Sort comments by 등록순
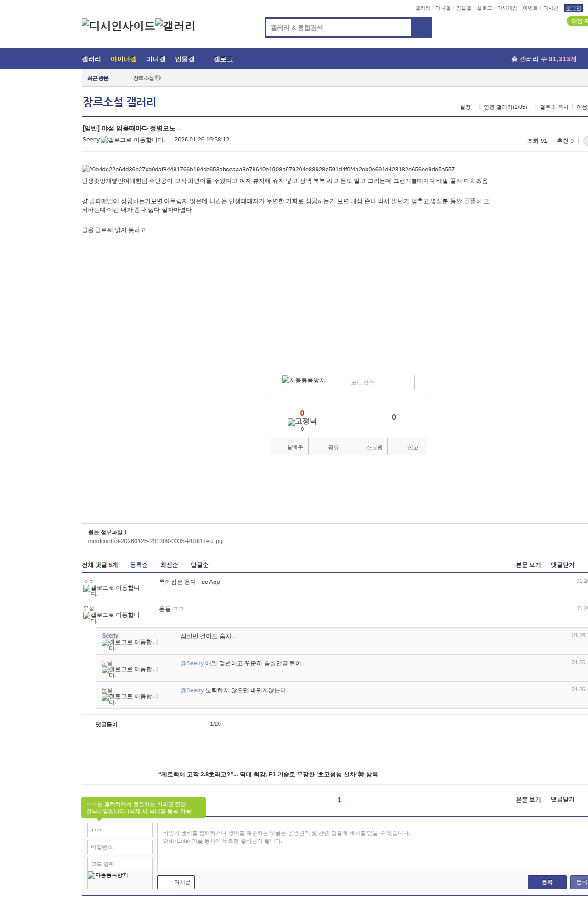The width and height of the screenshot is (588, 899). tap(139, 565)
